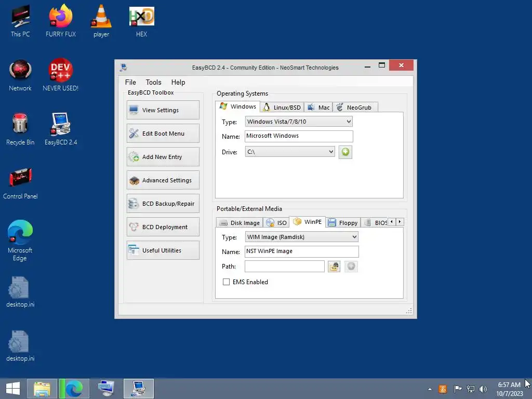Viewport: 532px width, 399px height.
Task: Open View Settings in EasyBCD Toolbox
Action: click(x=163, y=110)
